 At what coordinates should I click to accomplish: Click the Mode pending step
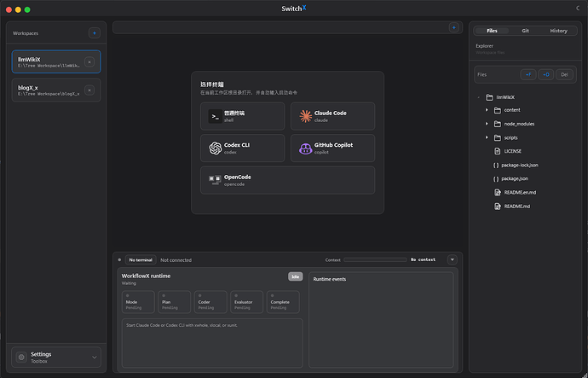tap(138, 302)
